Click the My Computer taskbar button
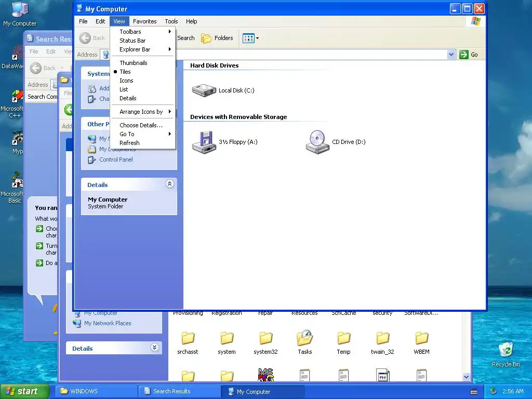 [262, 392]
